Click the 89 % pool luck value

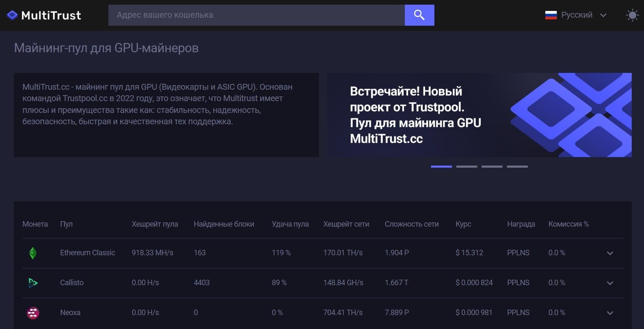point(279,283)
